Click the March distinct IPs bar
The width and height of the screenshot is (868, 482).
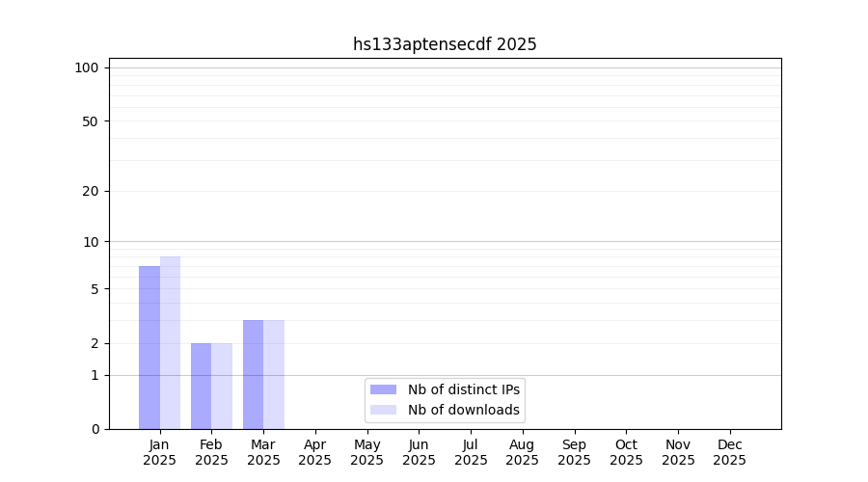(253, 374)
